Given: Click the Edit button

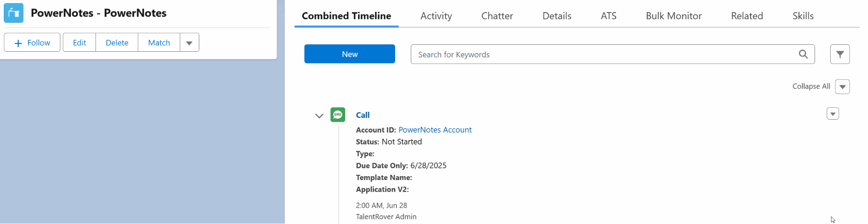Looking at the screenshot, I should click(x=79, y=43).
